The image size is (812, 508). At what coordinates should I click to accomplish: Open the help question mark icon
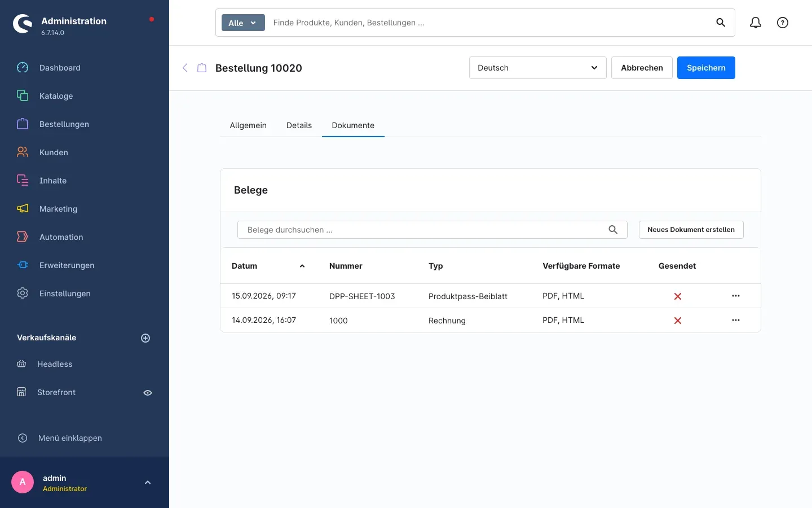click(x=783, y=23)
